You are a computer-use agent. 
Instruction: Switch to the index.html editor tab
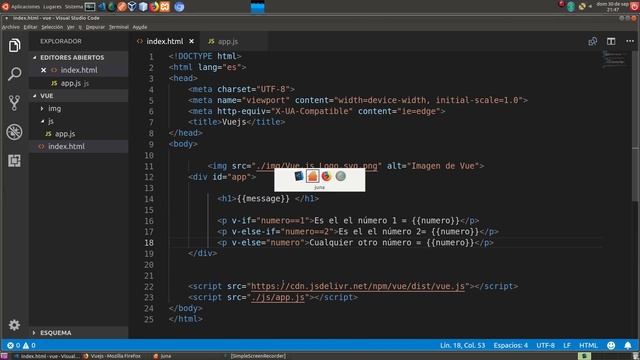click(x=165, y=41)
